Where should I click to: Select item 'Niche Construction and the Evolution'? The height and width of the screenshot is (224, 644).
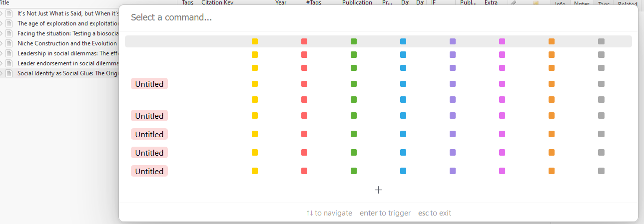click(67, 43)
